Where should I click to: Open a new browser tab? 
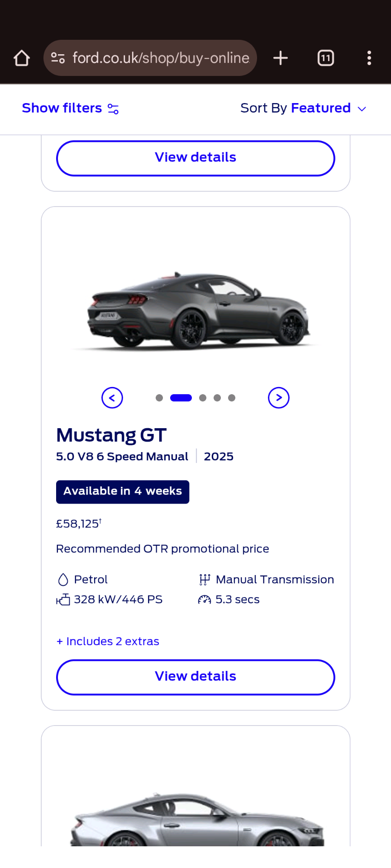[281, 58]
